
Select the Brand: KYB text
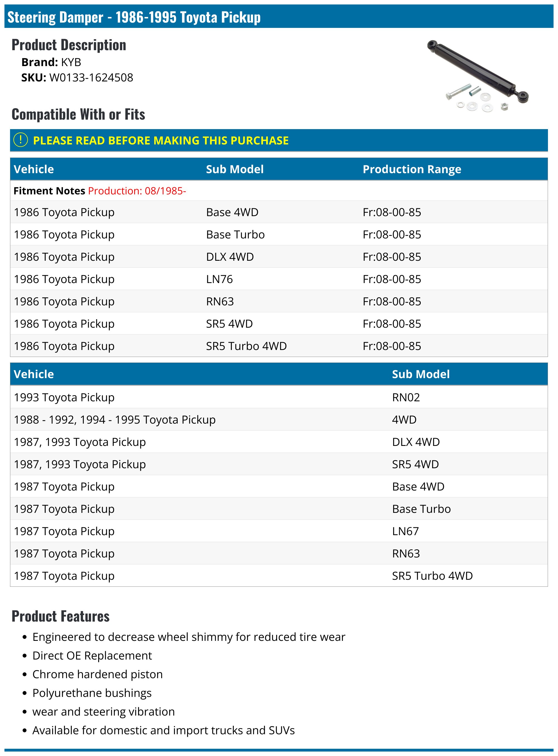[51, 62]
